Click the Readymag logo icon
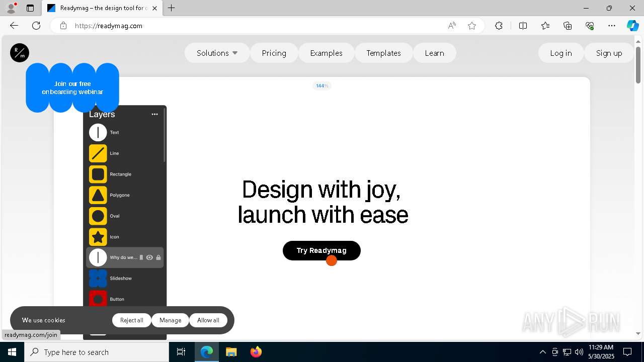 (20, 53)
